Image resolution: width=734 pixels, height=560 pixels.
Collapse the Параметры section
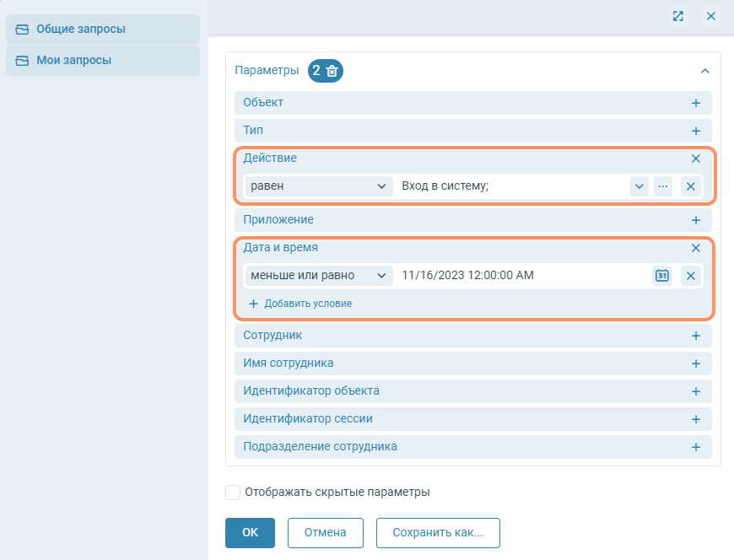point(704,72)
